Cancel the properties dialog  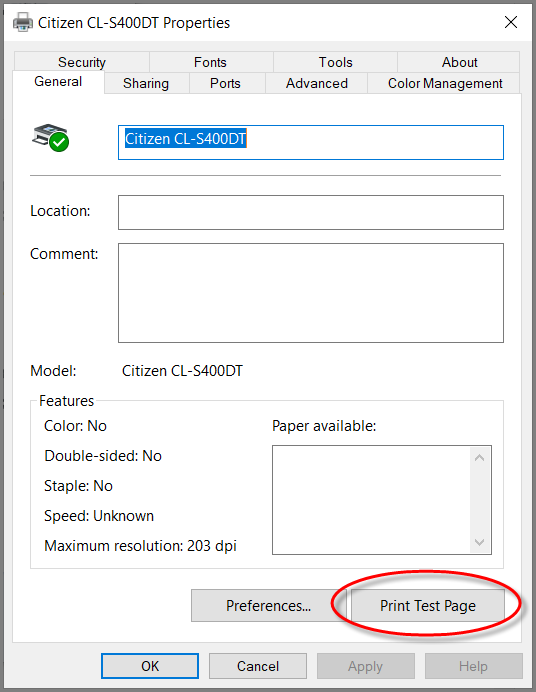258,666
